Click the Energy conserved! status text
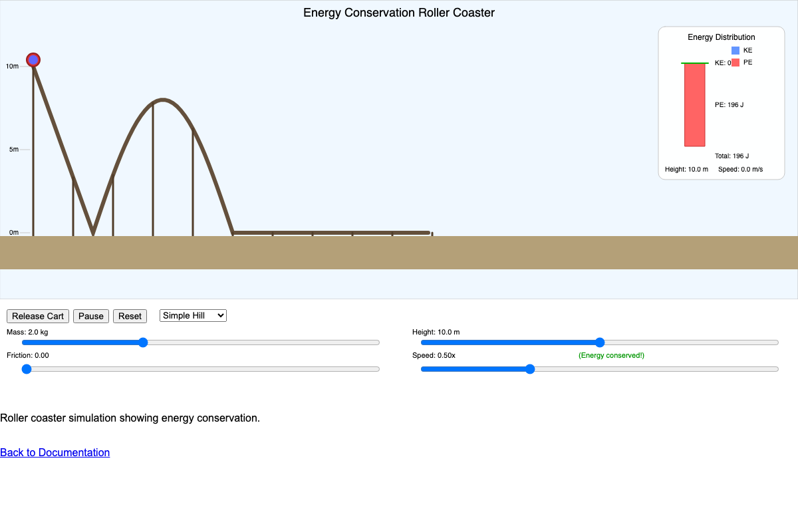This screenshot has height=532, width=798. point(611,355)
